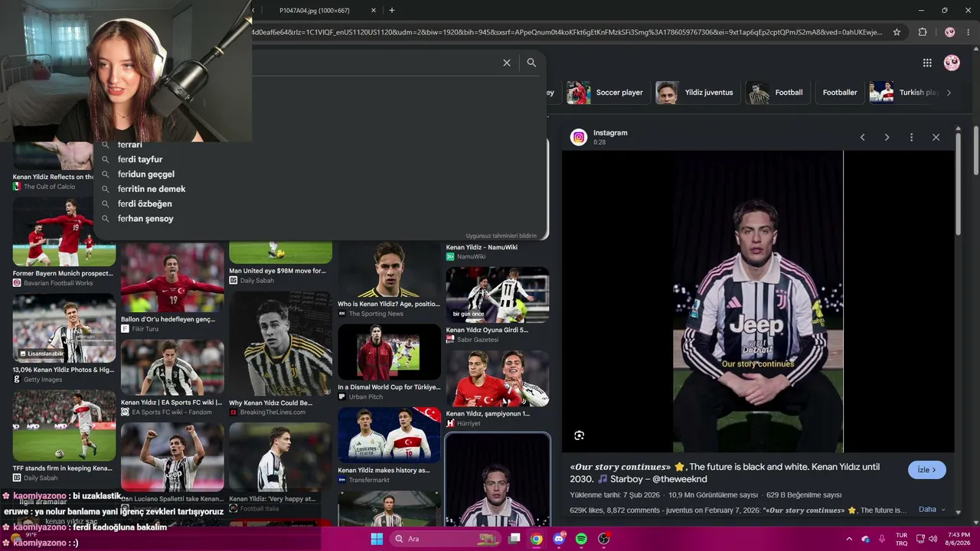Screen dimensions: 980x551
Task: Open Kenan Yıldız Oyuna Girdi image result
Action: [x=498, y=295]
